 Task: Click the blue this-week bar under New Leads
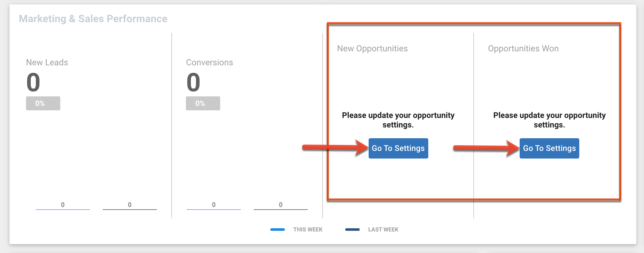pyautogui.click(x=62, y=209)
